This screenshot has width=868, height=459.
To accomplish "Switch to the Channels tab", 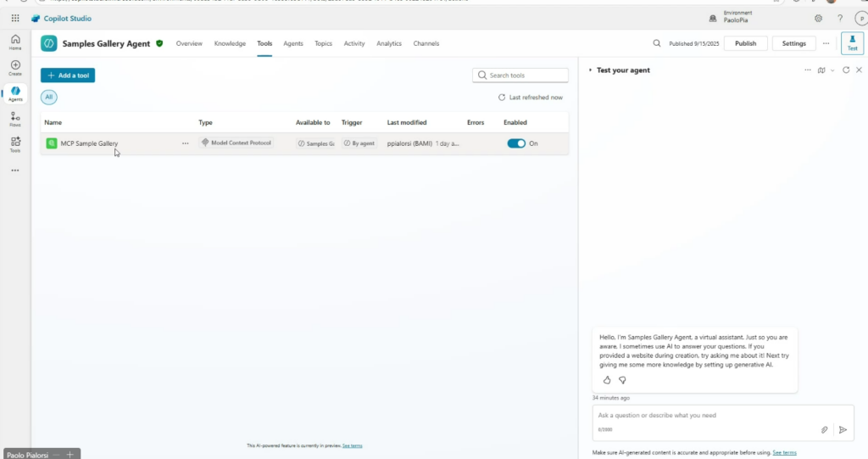I will [x=426, y=43].
